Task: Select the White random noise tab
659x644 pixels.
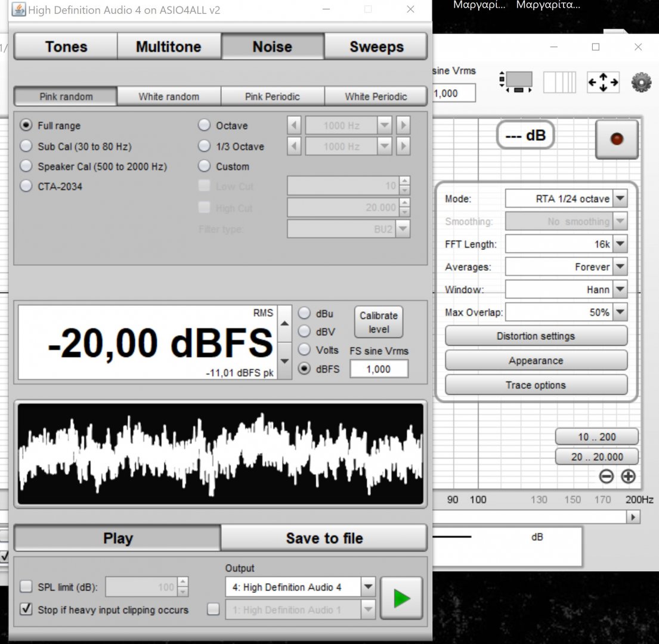Action: (169, 96)
